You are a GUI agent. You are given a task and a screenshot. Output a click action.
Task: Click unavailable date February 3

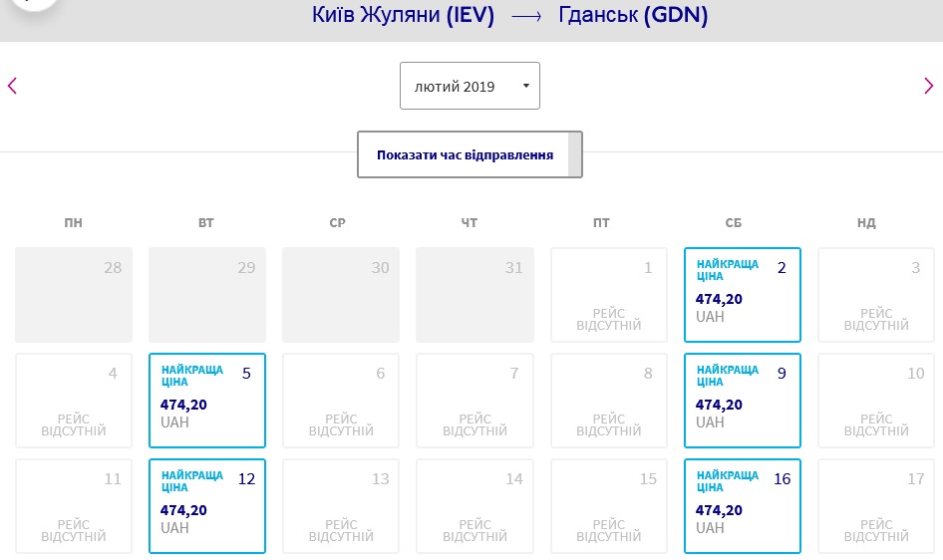[876, 294]
